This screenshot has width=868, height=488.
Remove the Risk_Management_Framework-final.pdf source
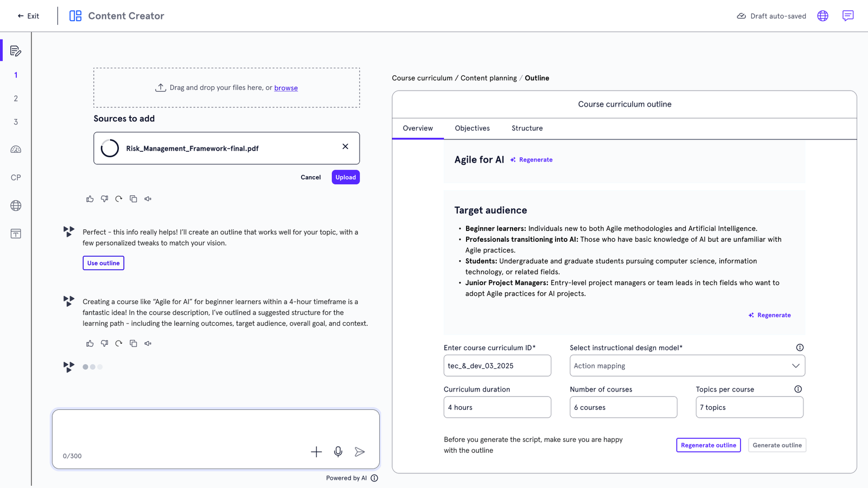click(x=345, y=146)
